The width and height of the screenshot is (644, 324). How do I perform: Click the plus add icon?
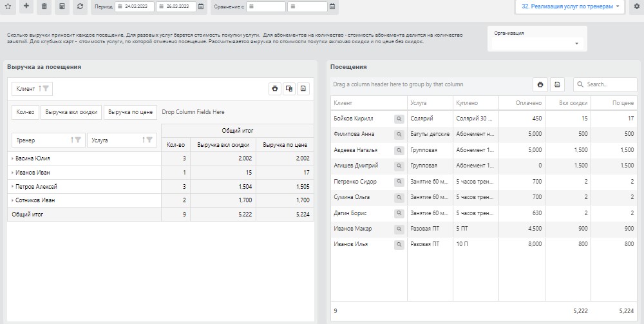point(26,6)
